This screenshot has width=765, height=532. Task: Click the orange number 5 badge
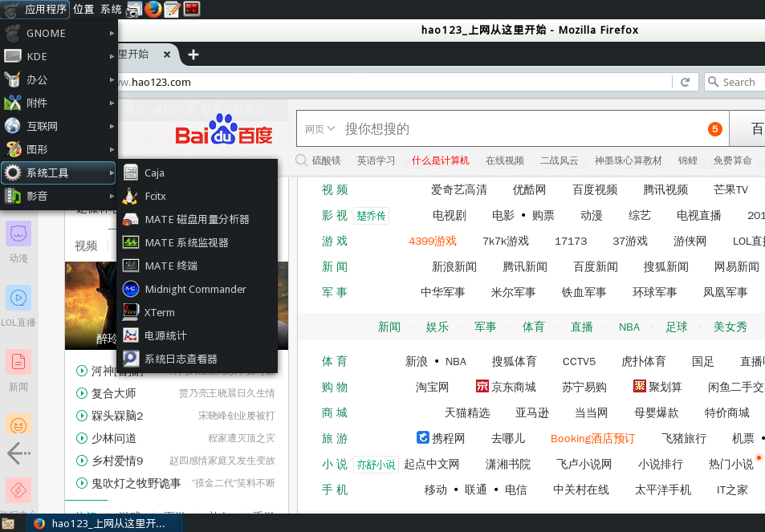pyautogui.click(x=714, y=128)
